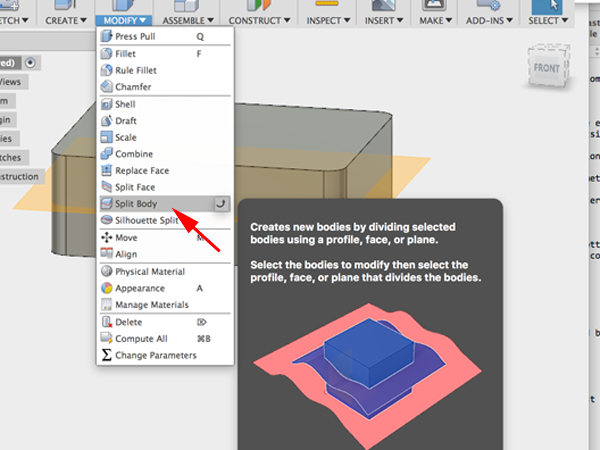Viewport: 600px width, 450px height.
Task: Click the Shell icon
Action: coord(106,104)
